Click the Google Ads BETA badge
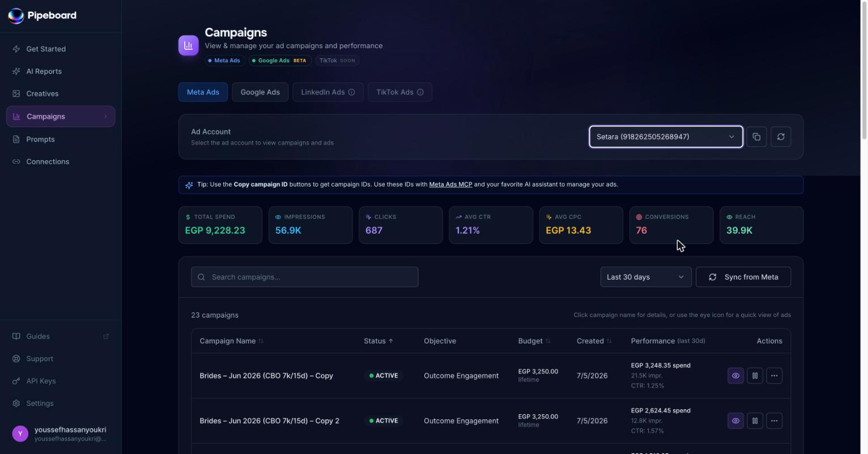The image size is (868, 454). [x=279, y=61]
